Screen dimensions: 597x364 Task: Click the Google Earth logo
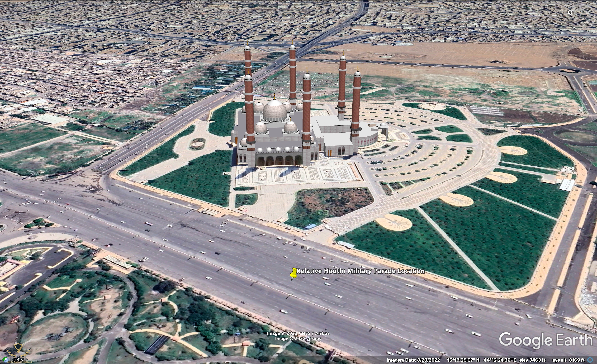(x=546, y=340)
